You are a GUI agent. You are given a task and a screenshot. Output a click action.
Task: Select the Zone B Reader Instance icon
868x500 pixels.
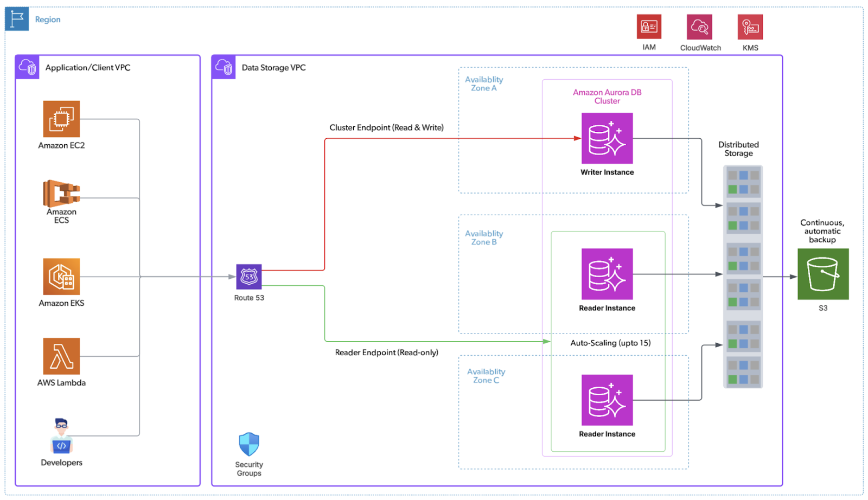(607, 274)
